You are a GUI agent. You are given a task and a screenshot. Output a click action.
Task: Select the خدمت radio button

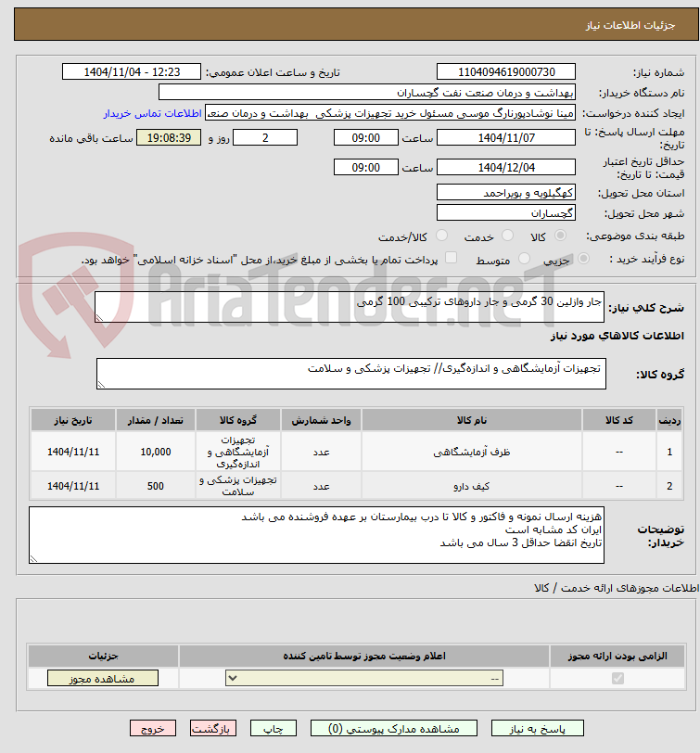(507, 236)
